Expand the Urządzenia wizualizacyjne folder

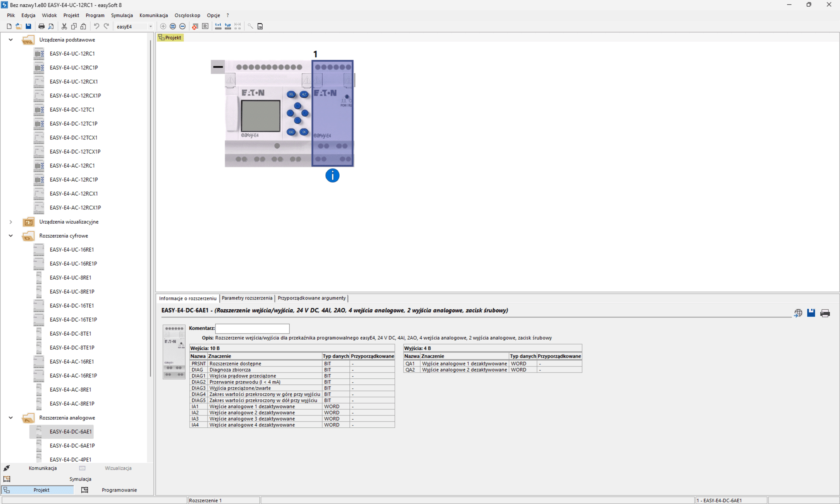point(11,222)
